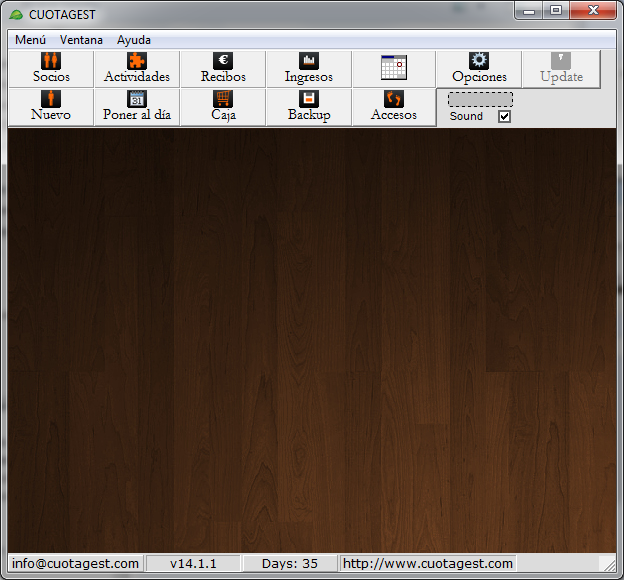This screenshot has height=580, width=624.
Task: Click the empty dashed field above Sound
Action: pyautogui.click(x=480, y=99)
